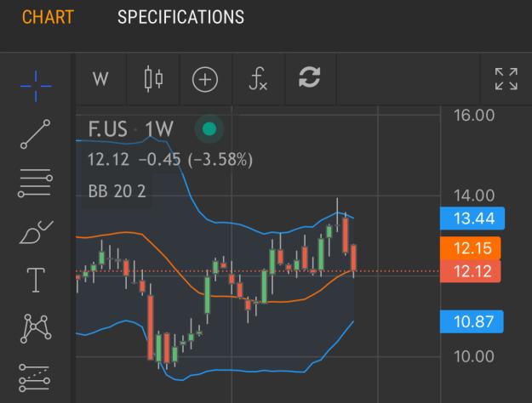The height and width of the screenshot is (403, 532).
Task: Open the W timeframe interval selector
Action: [x=100, y=79]
